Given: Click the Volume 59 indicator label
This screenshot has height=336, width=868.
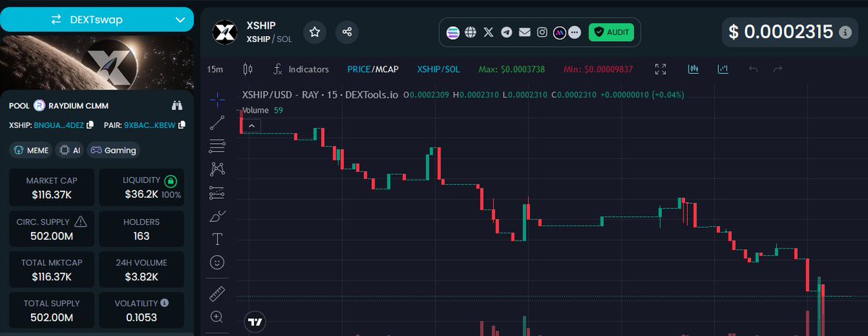Looking at the screenshot, I should pos(263,111).
